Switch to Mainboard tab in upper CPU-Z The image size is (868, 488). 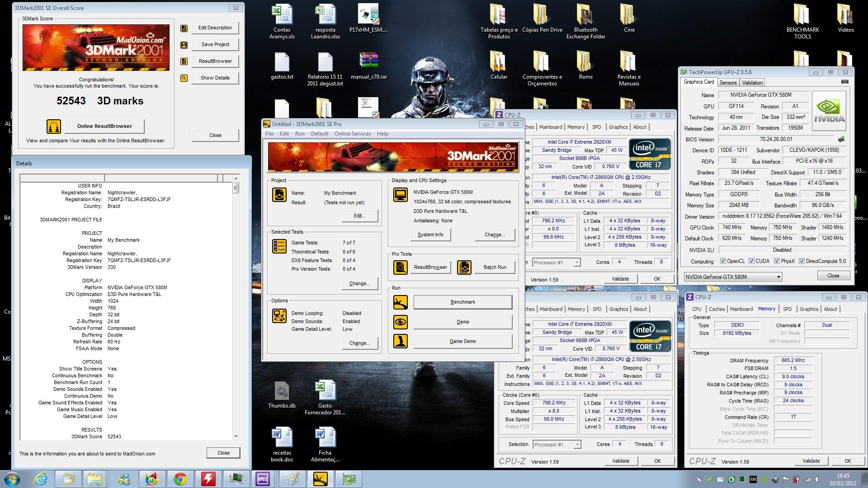click(x=551, y=127)
